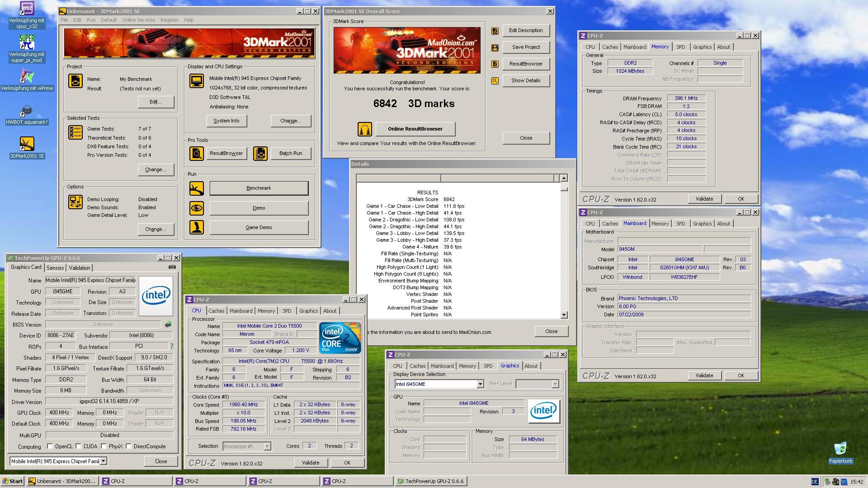Click the System Info button
The height and width of the screenshot is (488, 868).
pos(226,121)
